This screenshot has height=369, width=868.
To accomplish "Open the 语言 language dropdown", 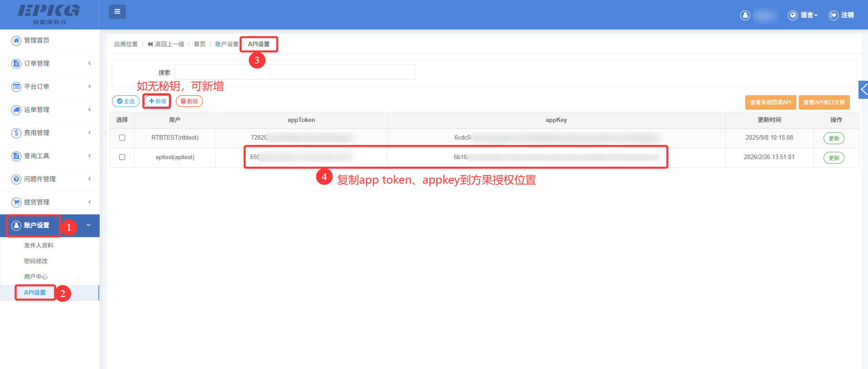I will click(809, 15).
